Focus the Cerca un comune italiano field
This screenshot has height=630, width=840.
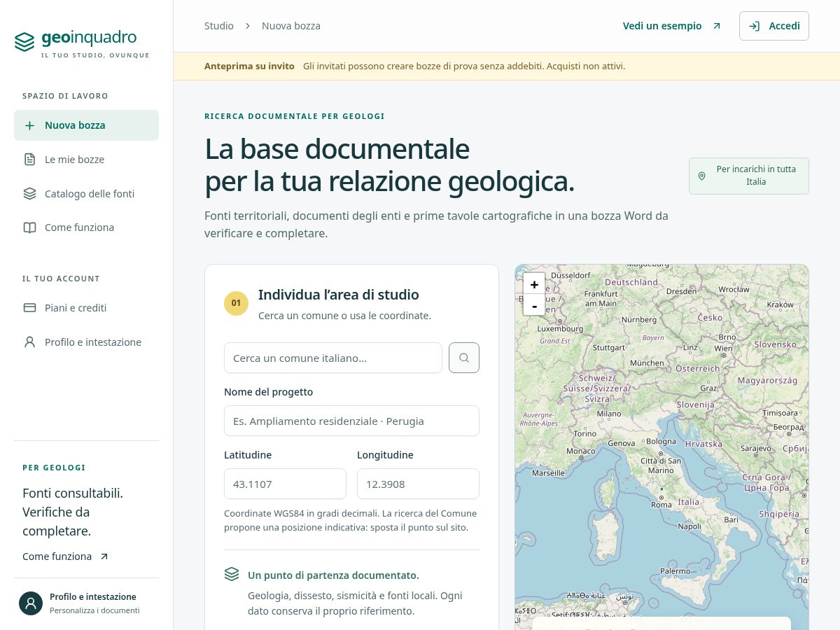coord(333,358)
